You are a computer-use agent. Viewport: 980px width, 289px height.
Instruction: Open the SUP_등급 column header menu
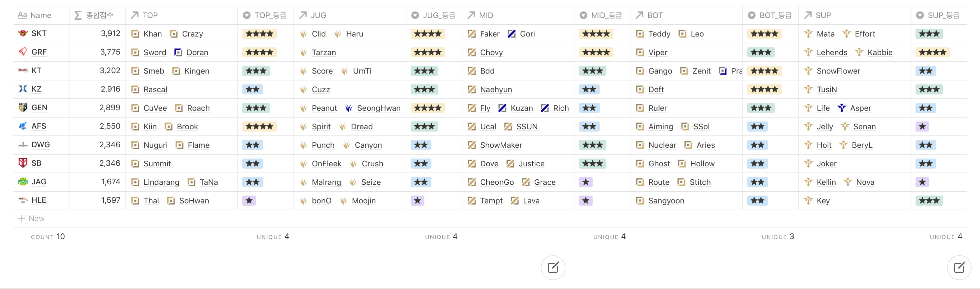(938, 15)
